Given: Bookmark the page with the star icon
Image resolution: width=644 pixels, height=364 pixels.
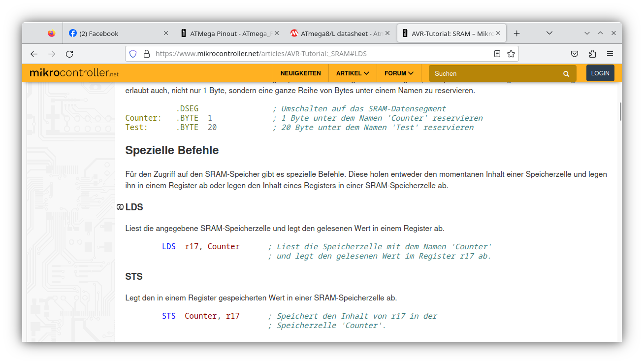Looking at the screenshot, I should tap(511, 54).
